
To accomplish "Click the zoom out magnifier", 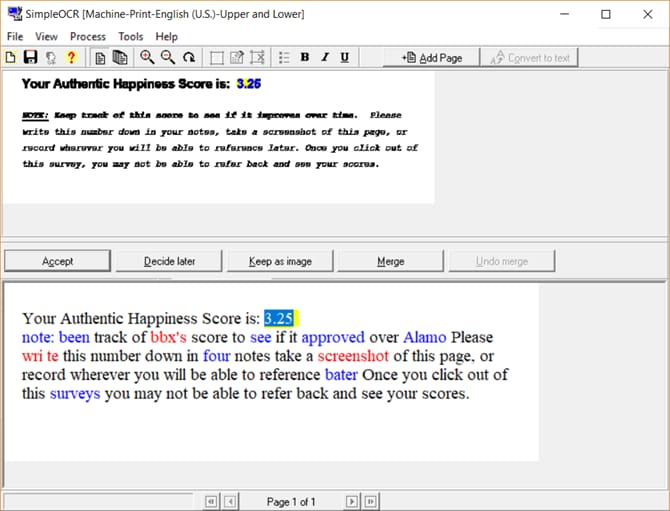I will click(x=167, y=58).
